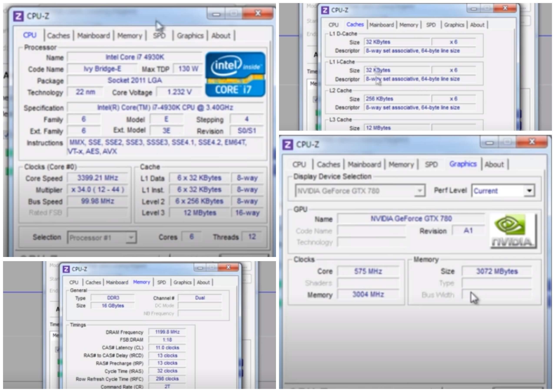555x392 pixels.
Task: Click the Multiplier value 'x 34.0 ( 12 - 44 )'
Action: click(x=98, y=189)
